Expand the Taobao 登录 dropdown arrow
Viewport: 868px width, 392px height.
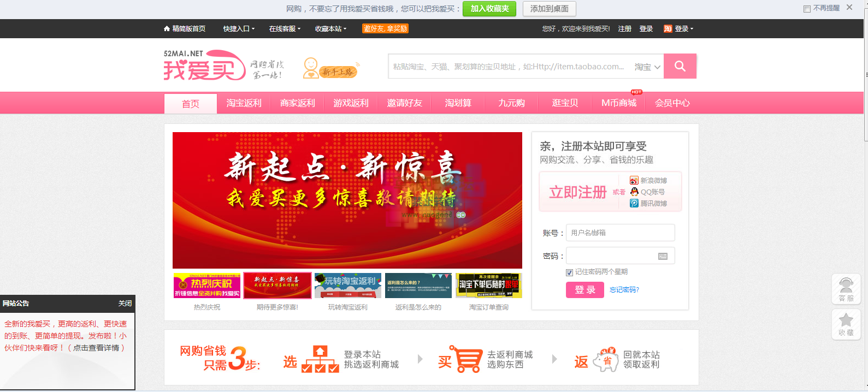pos(692,29)
